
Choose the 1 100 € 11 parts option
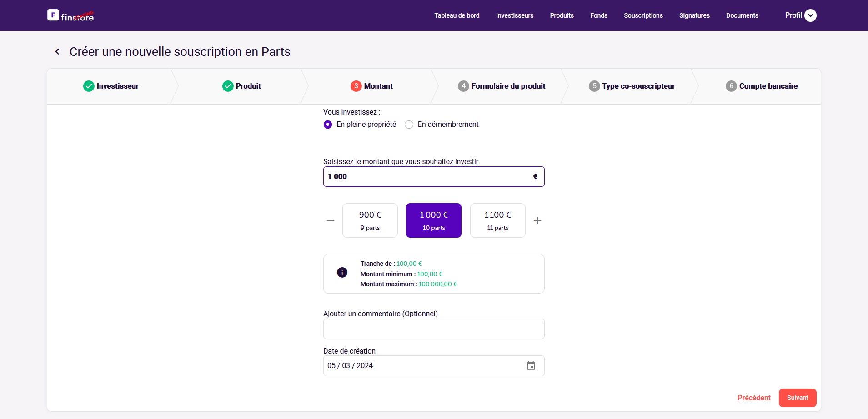(x=497, y=220)
